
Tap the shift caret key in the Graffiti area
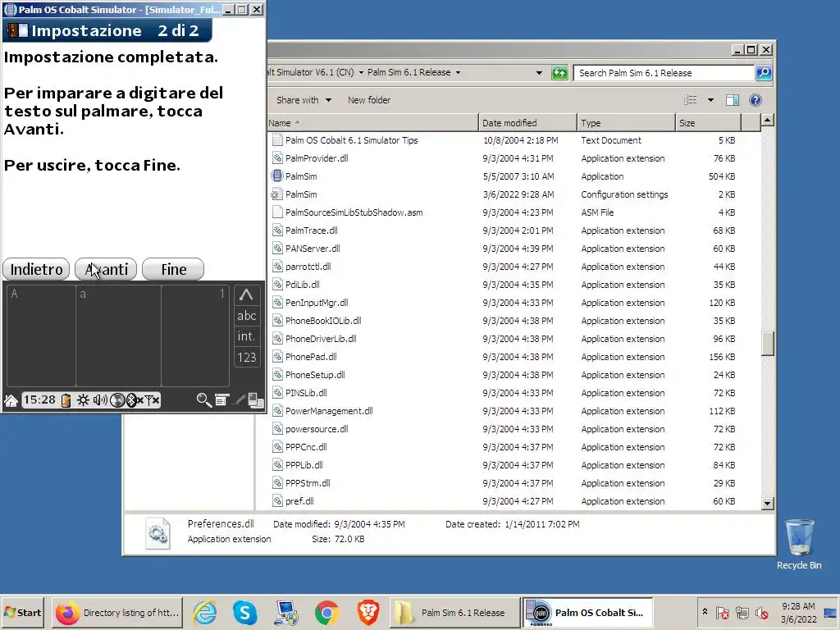(246, 294)
